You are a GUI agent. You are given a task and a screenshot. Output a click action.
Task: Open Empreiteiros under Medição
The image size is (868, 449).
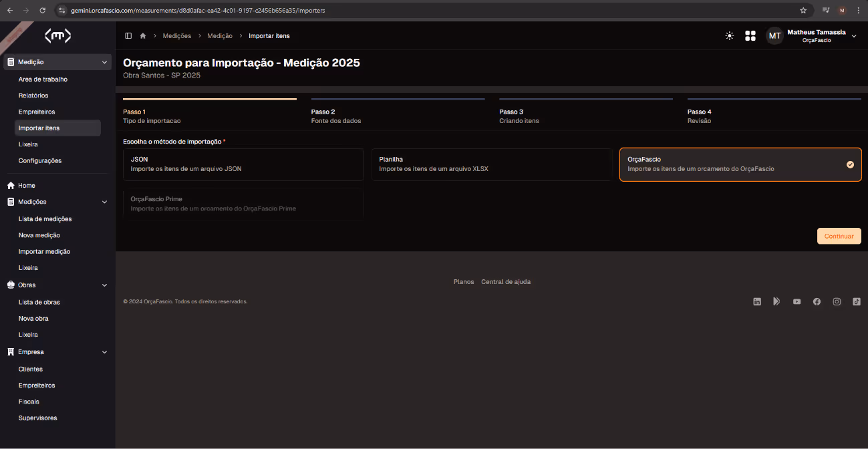(x=37, y=112)
